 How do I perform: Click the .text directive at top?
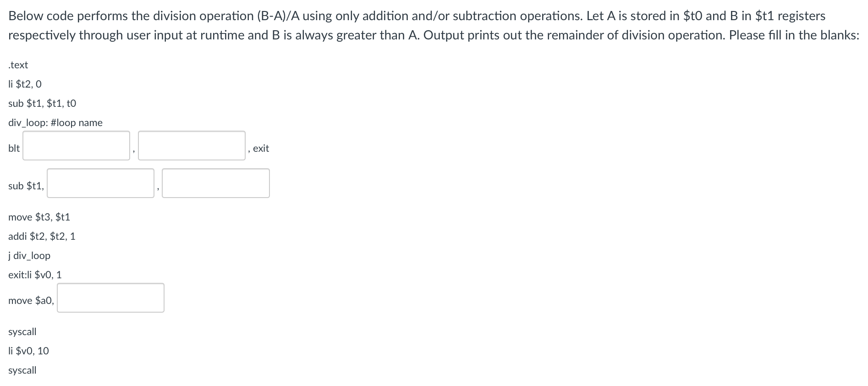click(x=17, y=65)
